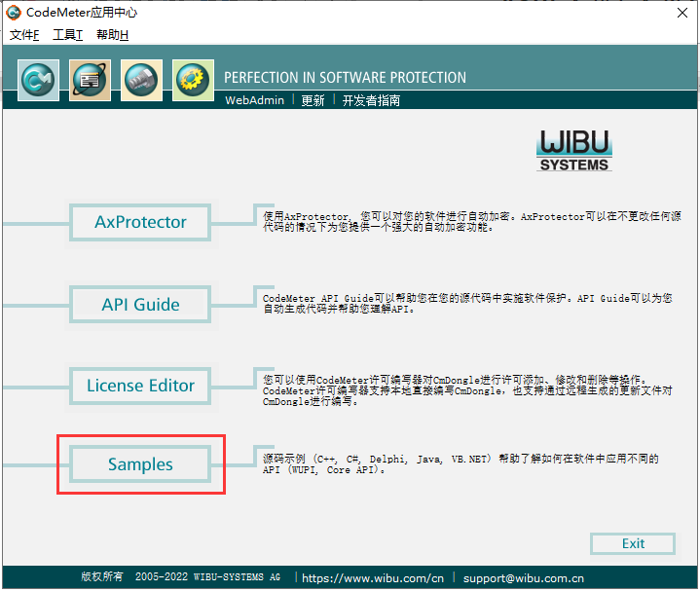
Task: Click the 更新 link
Action: (x=313, y=100)
